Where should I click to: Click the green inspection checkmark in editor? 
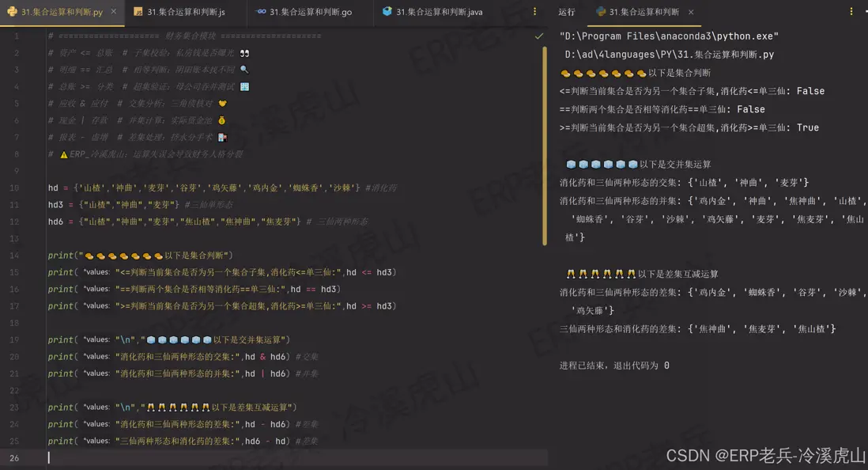click(x=538, y=36)
